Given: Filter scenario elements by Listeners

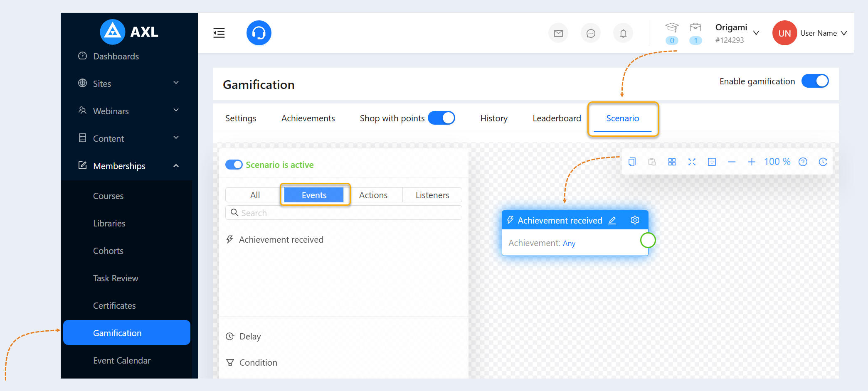Looking at the screenshot, I should click(x=432, y=195).
